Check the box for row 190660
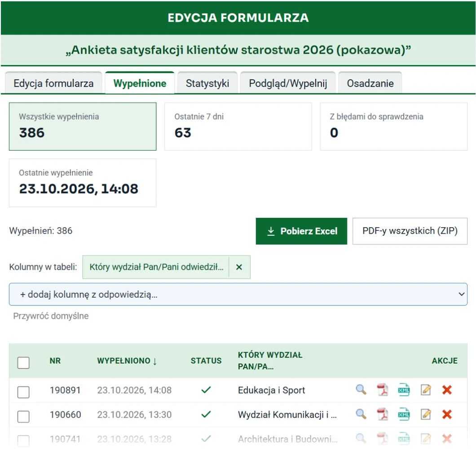Image resolution: width=476 pixels, height=449 pixels. [23, 417]
